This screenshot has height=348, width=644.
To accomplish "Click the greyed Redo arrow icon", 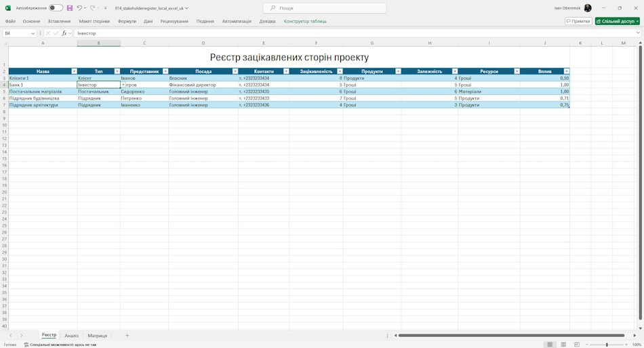I will pos(92,8).
